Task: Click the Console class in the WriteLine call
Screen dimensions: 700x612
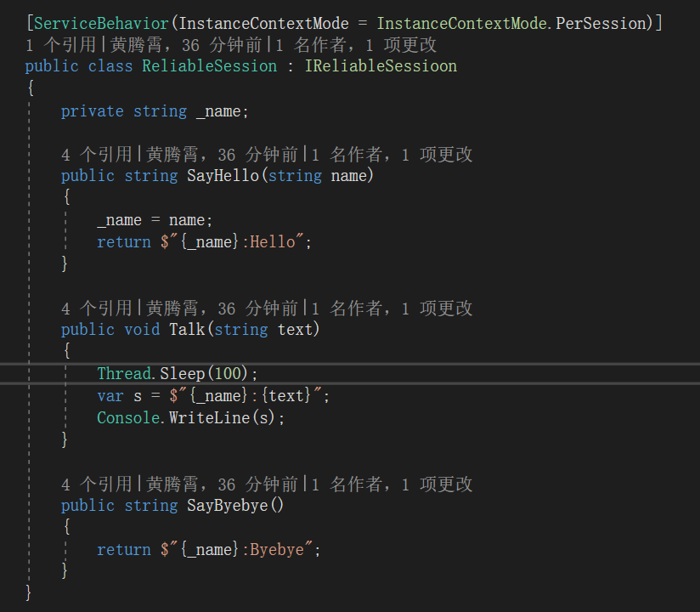Action: click(128, 418)
